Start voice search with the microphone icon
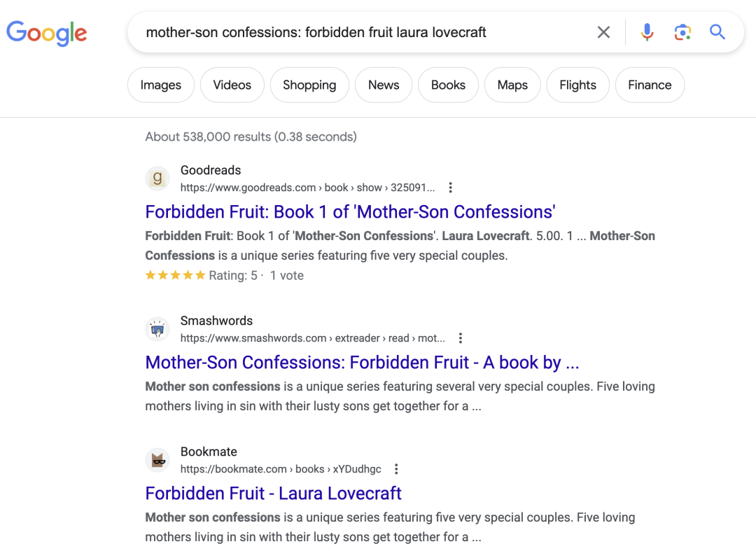Viewport: 756px width, 558px height. (x=647, y=32)
